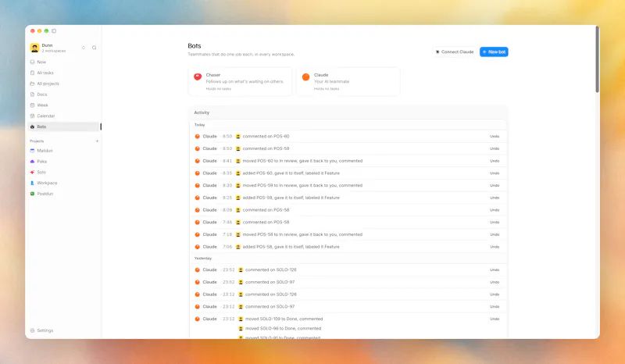Click Claude's orange avatar in the 8:41 row
This screenshot has height=364, width=625.
[x=197, y=161]
